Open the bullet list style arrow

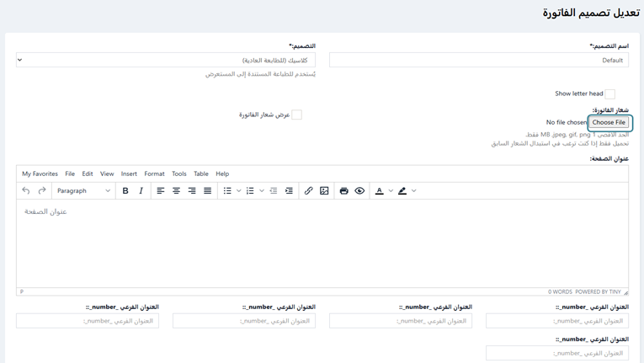click(239, 191)
